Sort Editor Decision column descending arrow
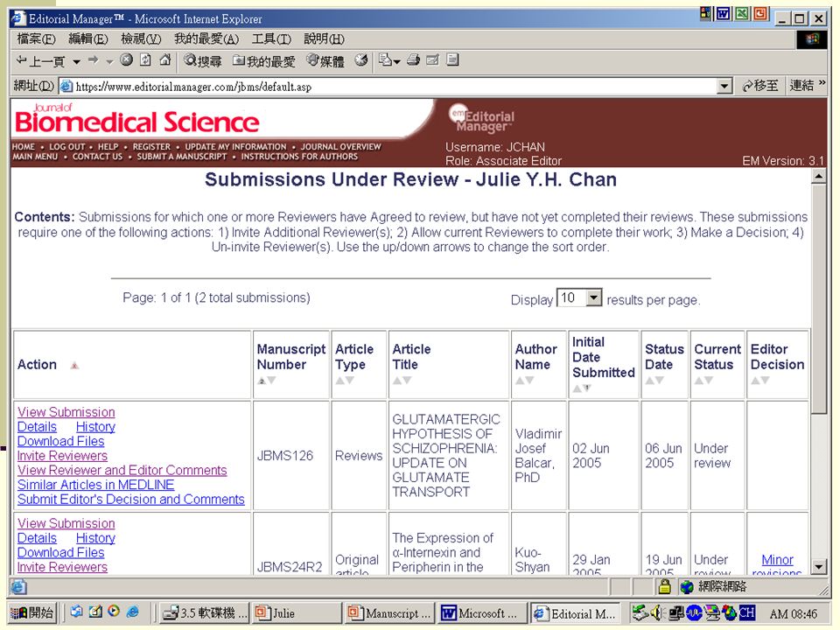The height and width of the screenshot is (630, 840). coord(765,381)
